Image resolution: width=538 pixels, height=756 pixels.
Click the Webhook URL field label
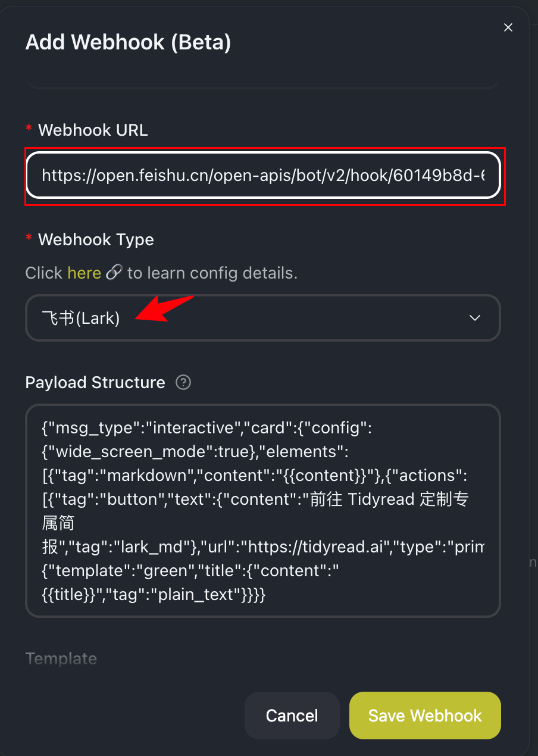93,130
